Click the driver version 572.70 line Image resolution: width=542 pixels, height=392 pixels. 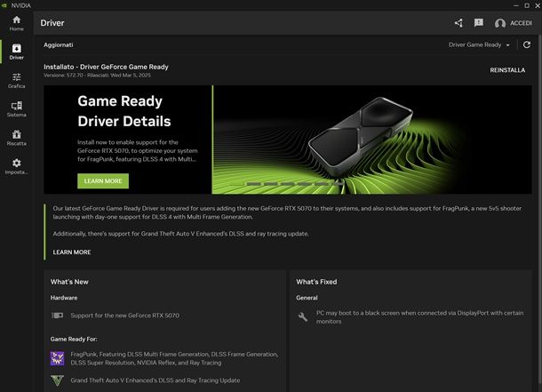tap(97, 75)
